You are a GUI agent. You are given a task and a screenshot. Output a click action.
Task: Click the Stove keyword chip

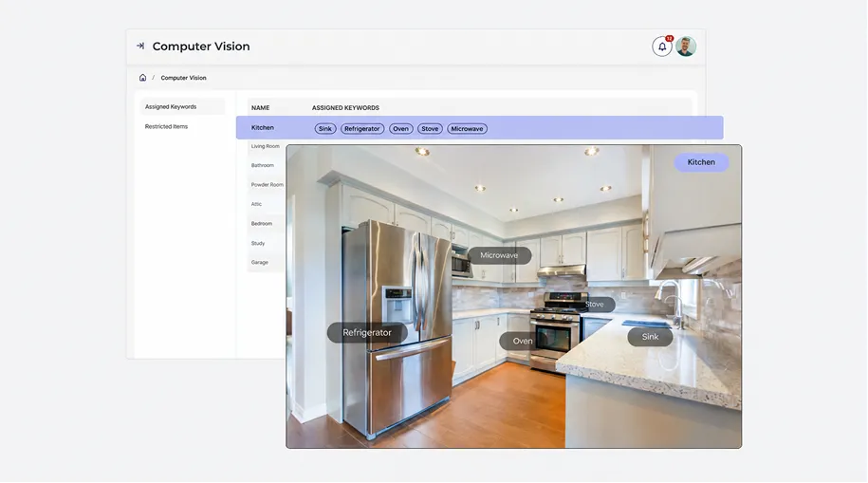click(x=430, y=128)
